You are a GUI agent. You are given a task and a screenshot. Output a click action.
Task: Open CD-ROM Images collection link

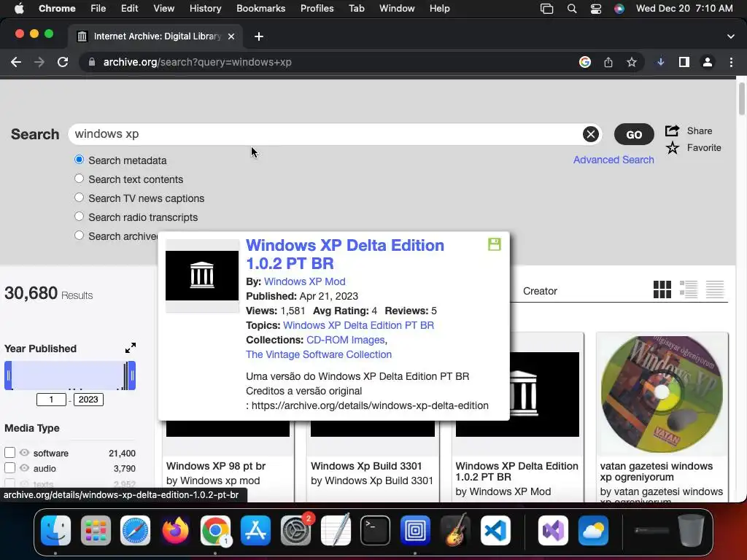point(345,340)
